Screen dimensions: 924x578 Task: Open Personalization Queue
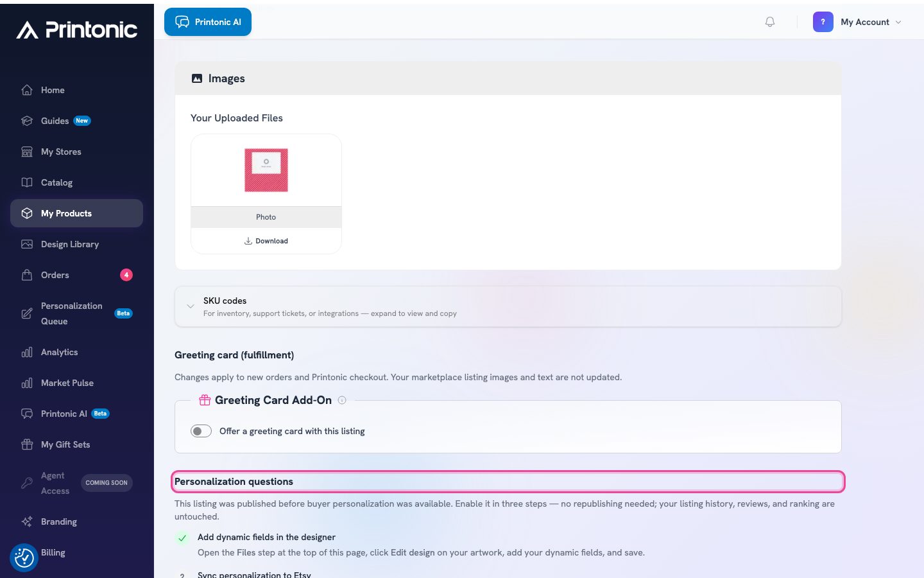[x=76, y=313]
